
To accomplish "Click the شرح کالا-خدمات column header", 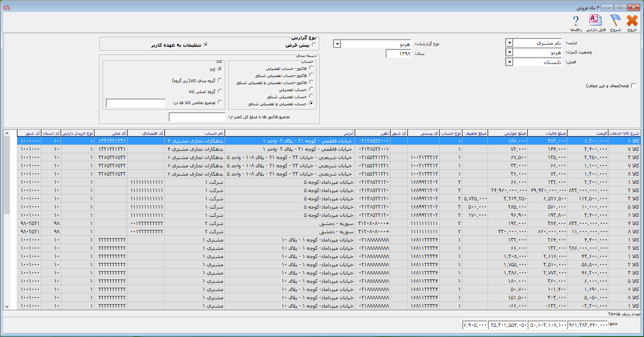I will (624, 133).
